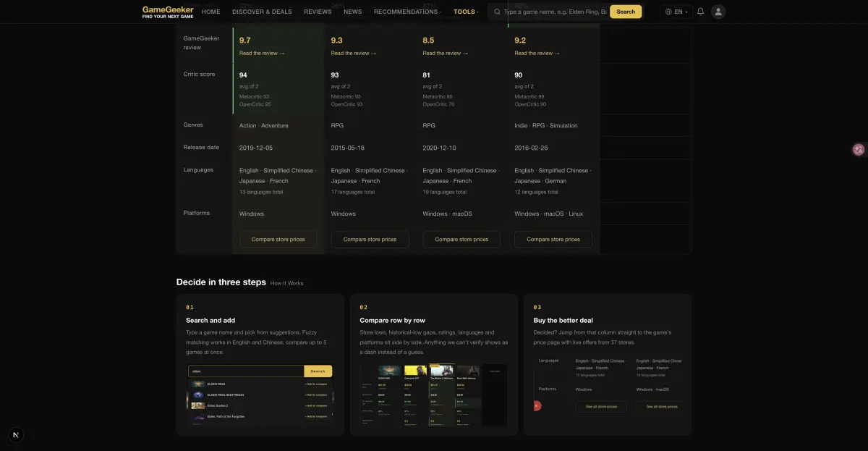Click '13 languages total'
This screenshot has height=451, width=868.
coord(261,192)
